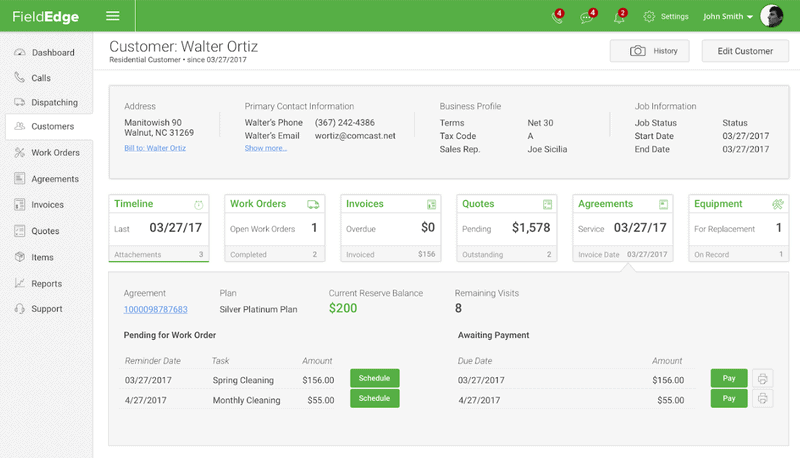Click the Edit Customer button

pos(745,51)
